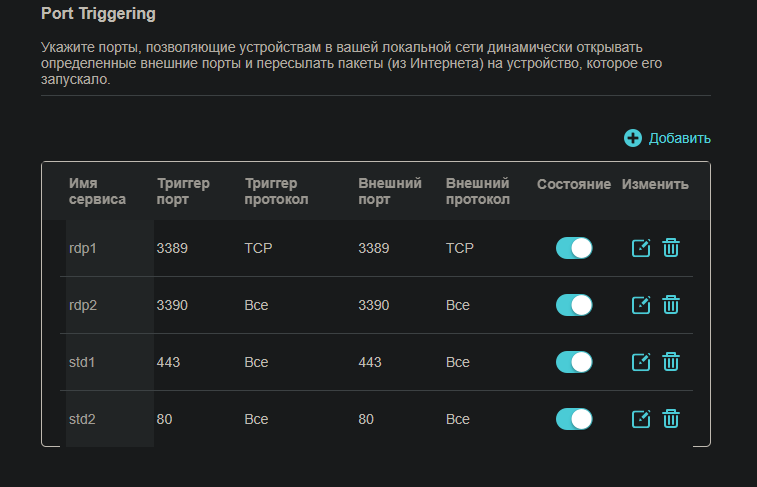Turn off the std2 status switch
This screenshot has height=487, width=757.
click(x=574, y=419)
